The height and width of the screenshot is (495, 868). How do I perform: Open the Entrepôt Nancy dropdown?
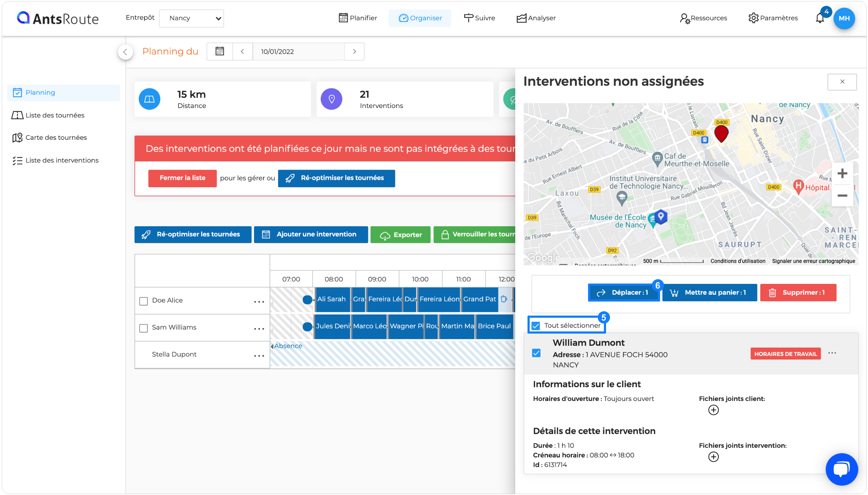pos(191,18)
